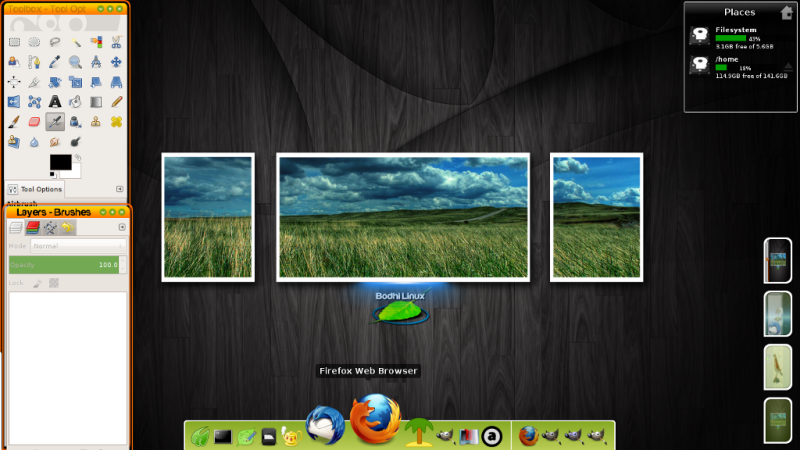Image resolution: width=800 pixels, height=450 pixels.
Task: Select the Ellipse Select tool
Action: tap(34, 42)
